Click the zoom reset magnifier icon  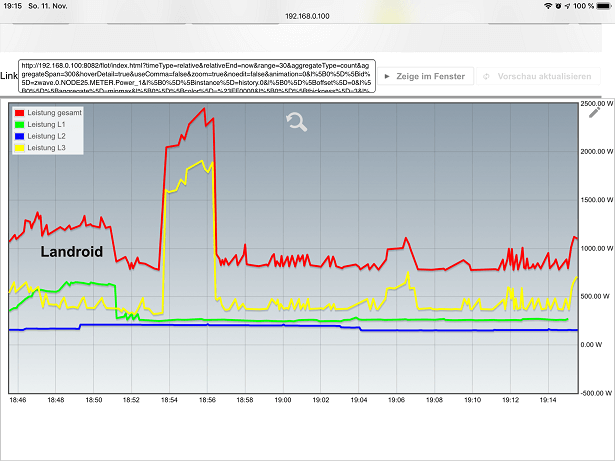[296, 122]
